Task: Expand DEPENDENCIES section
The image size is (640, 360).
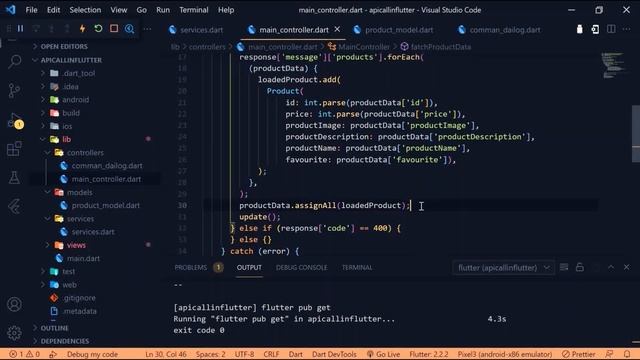Action: tap(64, 341)
